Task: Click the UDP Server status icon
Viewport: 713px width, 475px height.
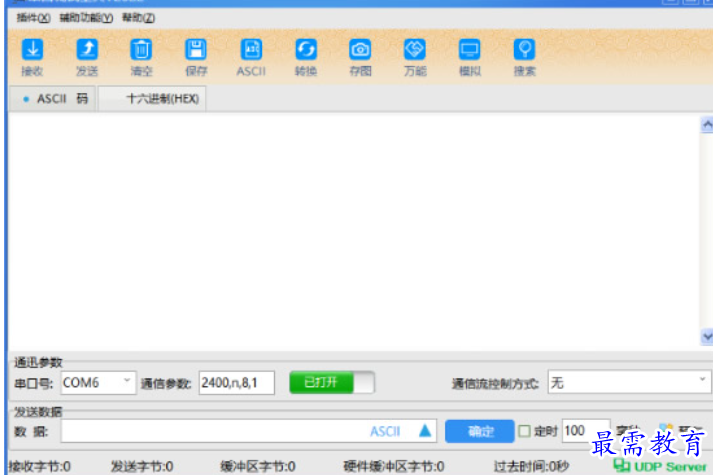Action: [622, 465]
